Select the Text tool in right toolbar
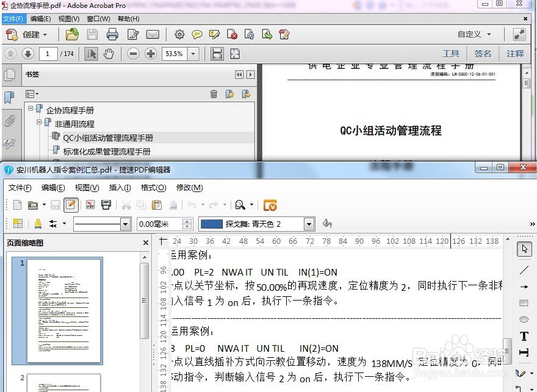The height and width of the screenshot is (392, 537). click(525, 336)
